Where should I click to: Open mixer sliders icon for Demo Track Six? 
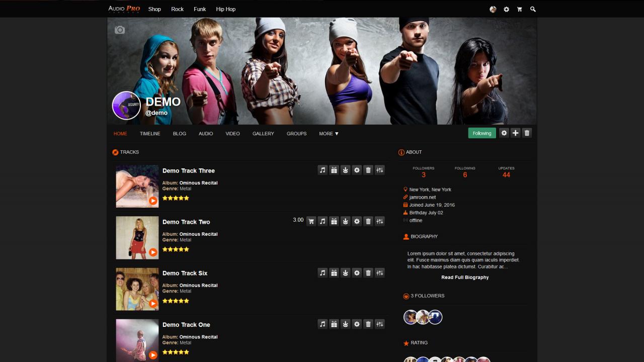click(x=380, y=273)
